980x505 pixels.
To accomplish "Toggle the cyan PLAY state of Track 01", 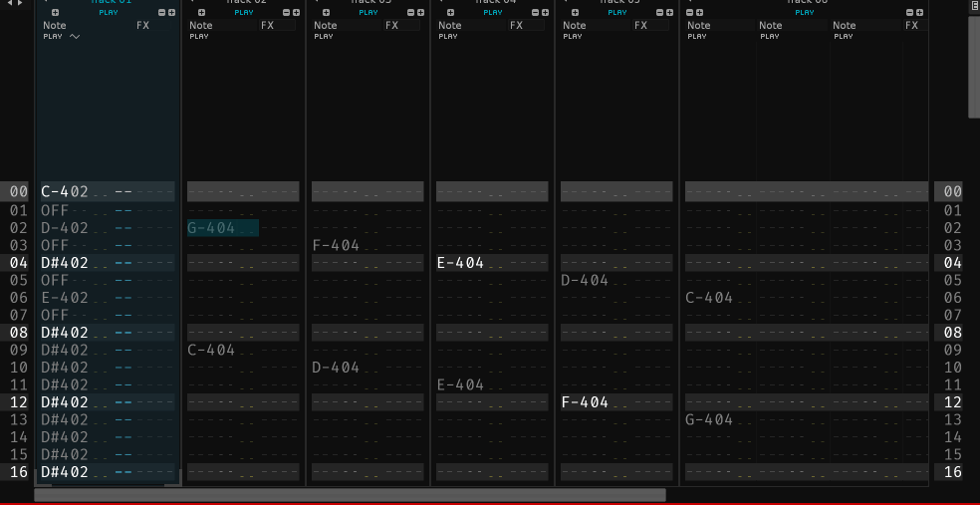I will click(x=108, y=13).
